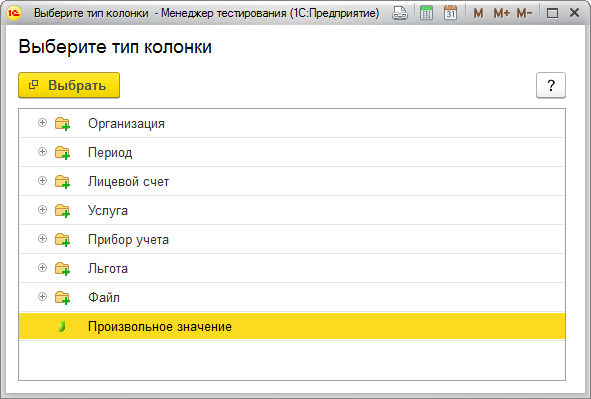
Task: Click the 1C application logo icon
Action: [14, 13]
